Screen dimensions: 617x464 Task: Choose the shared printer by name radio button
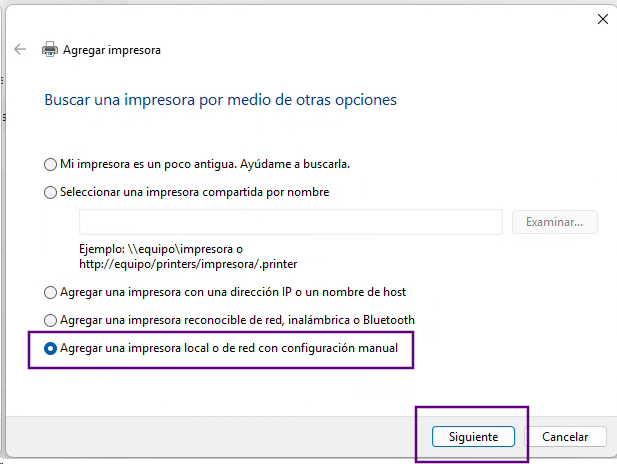[51, 192]
